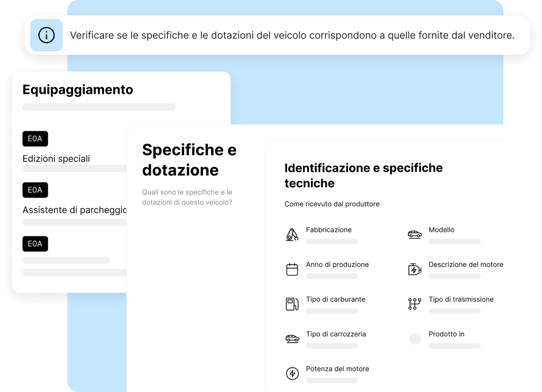Select the Assistente di parcheggio entry

pos(74,210)
